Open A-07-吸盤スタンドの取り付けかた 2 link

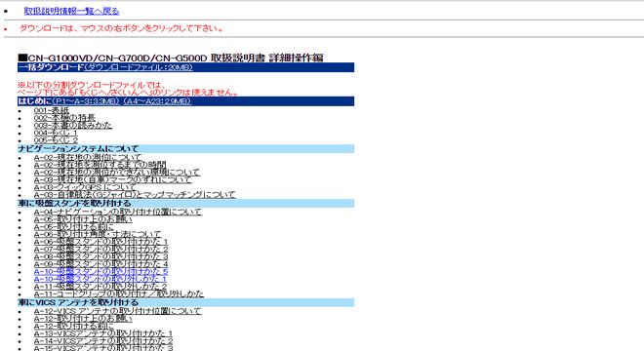coord(101,250)
